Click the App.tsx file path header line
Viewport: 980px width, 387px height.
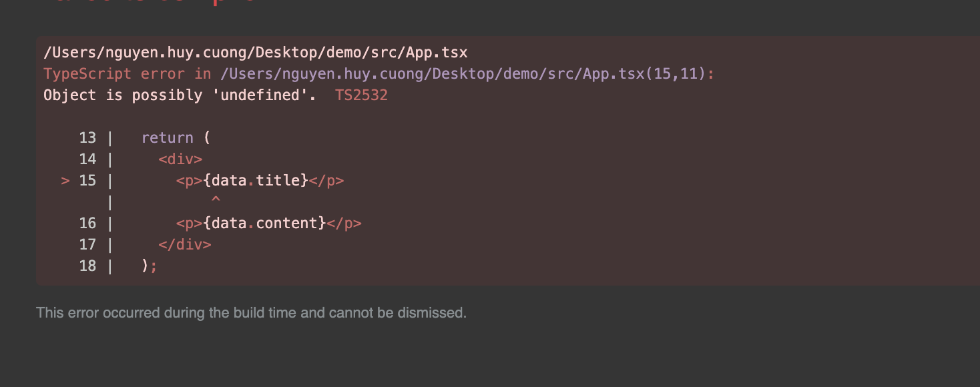point(255,52)
